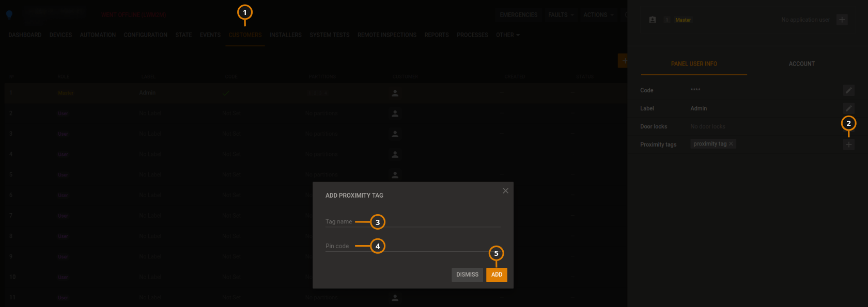
Task: Open the INSTALLERS tab
Action: click(286, 35)
